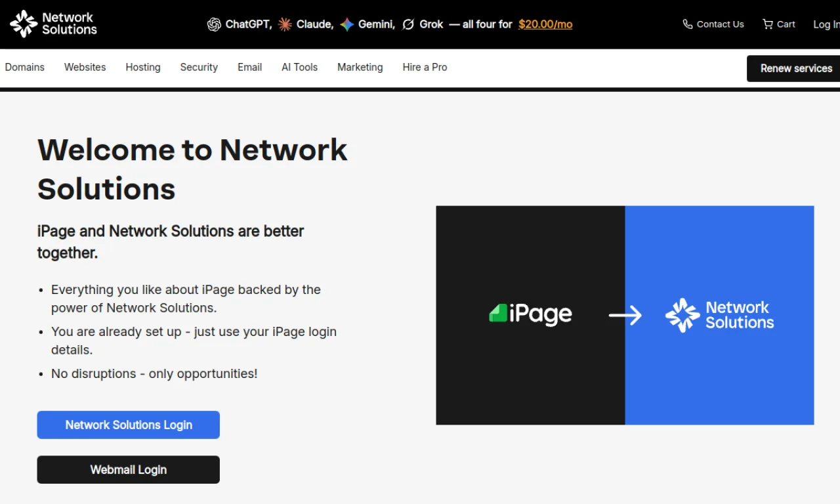The height and width of the screenshot is (504, 840).
Task: Open the Marketing menu
Action: [x=360, y=67]
